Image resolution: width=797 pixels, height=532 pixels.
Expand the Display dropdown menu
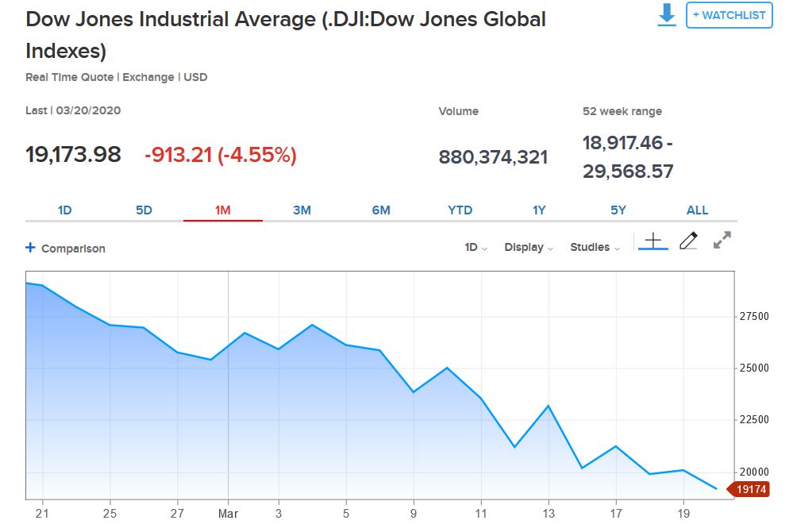[x=529, y=248]
